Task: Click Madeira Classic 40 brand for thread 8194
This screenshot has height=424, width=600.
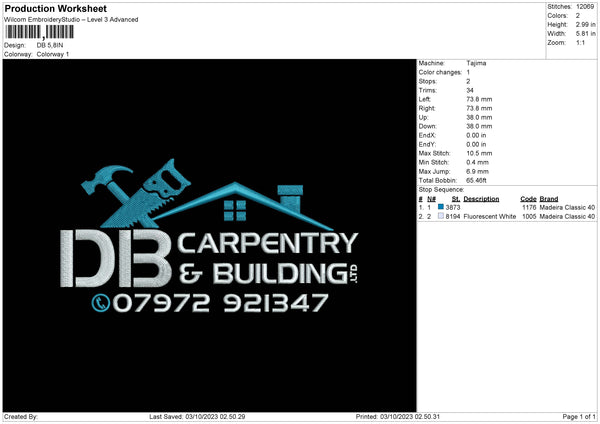Action: (x=567, y=217)
